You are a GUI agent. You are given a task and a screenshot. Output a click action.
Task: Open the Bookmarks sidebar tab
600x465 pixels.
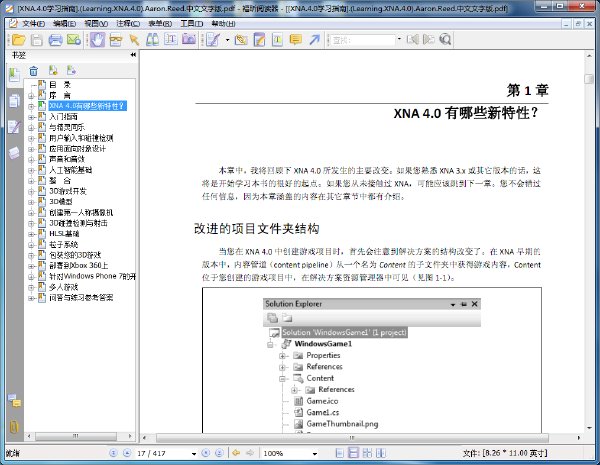(x=14, y=75)
